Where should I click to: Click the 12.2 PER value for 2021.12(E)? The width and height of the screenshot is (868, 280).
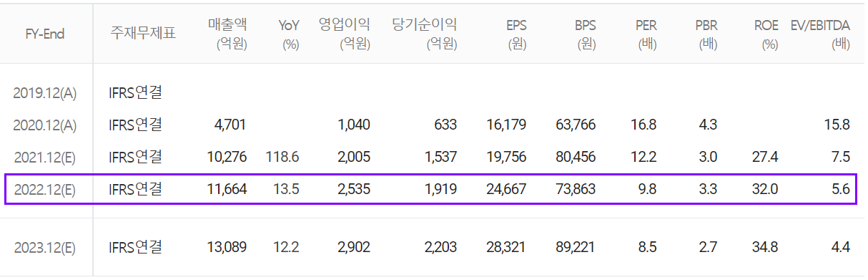click(x=644, y=157)
